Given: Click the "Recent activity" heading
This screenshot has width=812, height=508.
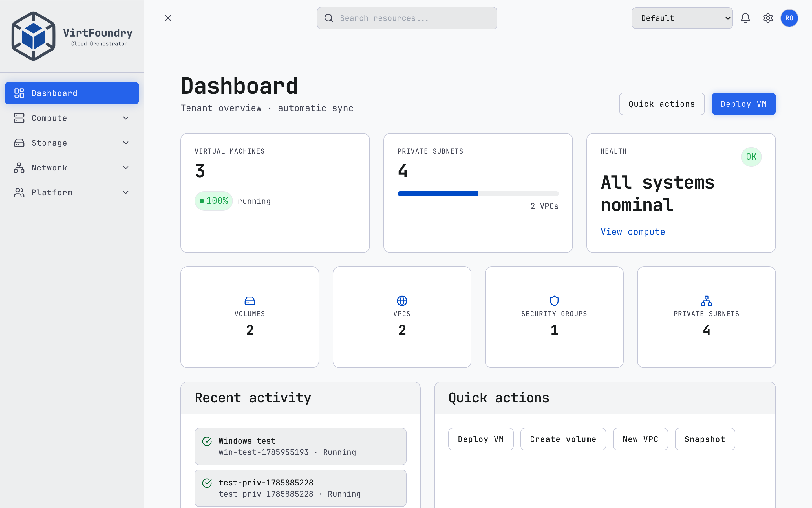Looking at the screenshot, I should pos(253,398).
